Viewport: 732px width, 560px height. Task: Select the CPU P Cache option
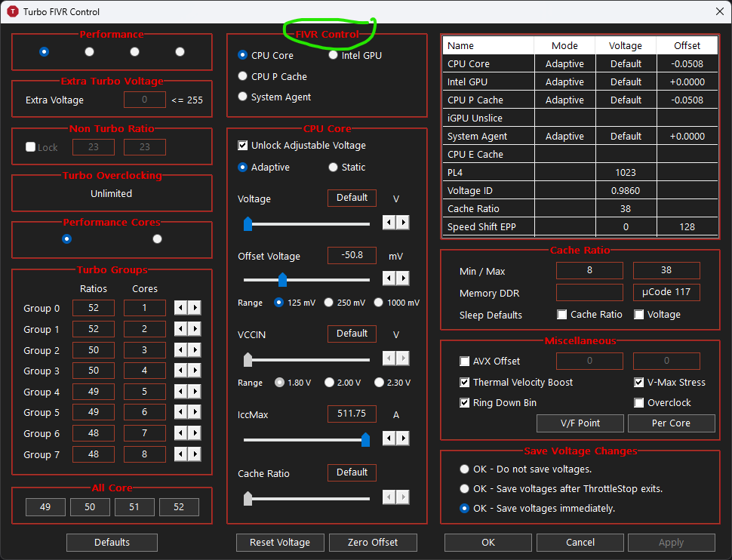(242, 76)
